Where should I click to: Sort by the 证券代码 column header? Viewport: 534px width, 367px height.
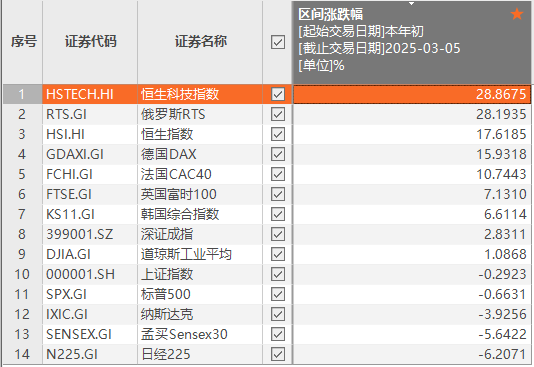(90, 42)
